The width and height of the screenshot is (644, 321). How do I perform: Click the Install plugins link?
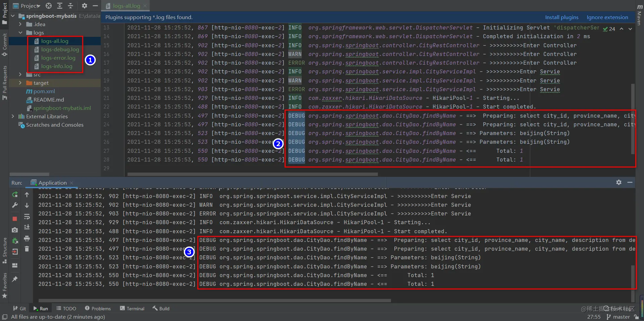point(561,17)
